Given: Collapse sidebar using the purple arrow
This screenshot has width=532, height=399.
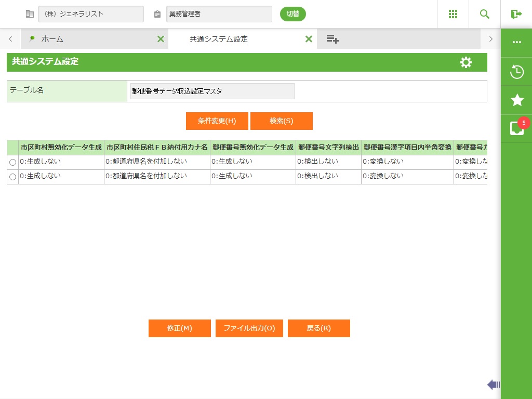Looking at the screenshot, I should tap(493, 384).
